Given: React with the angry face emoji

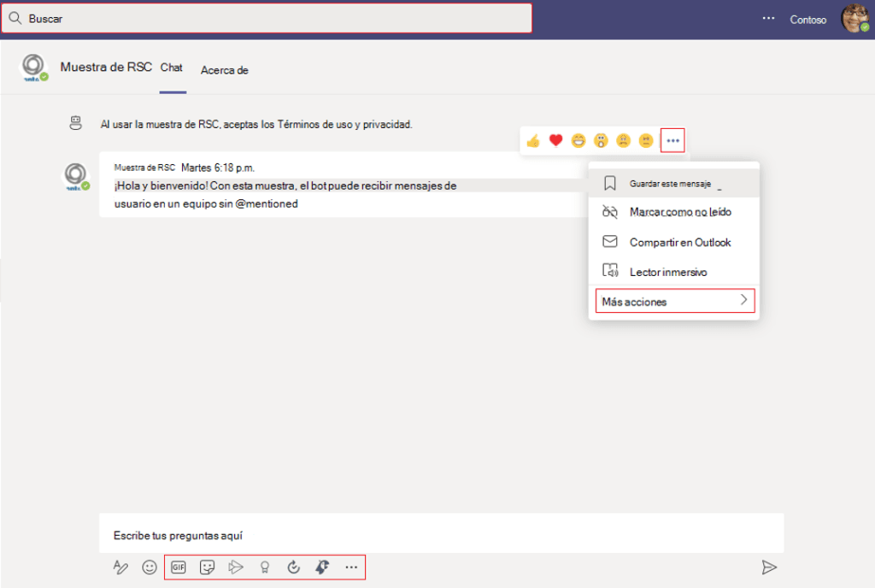Looking at the screenshot, I should pos(646,140).
